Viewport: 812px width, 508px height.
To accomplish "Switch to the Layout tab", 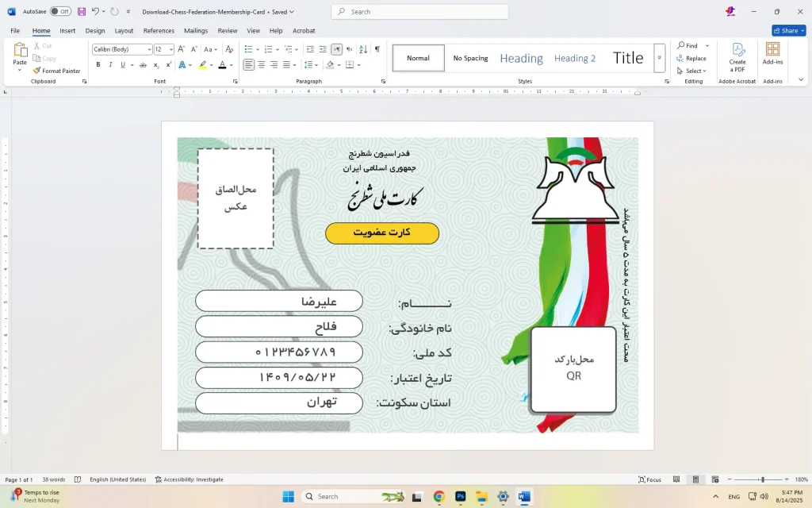I will click(124, 31).
